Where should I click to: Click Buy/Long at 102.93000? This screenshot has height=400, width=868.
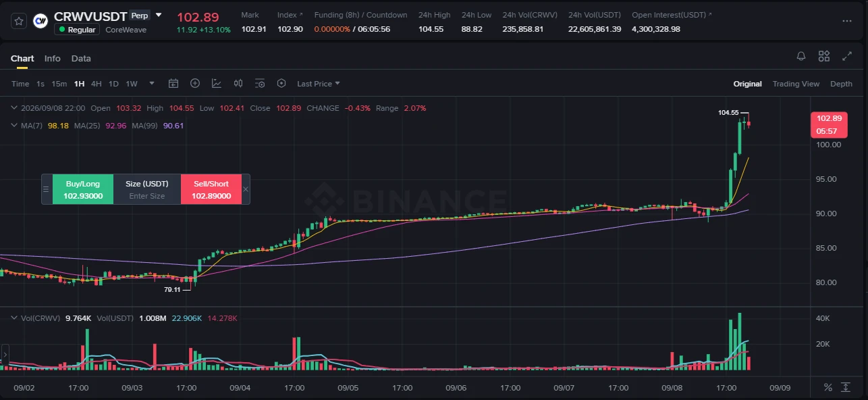point(83,189)
